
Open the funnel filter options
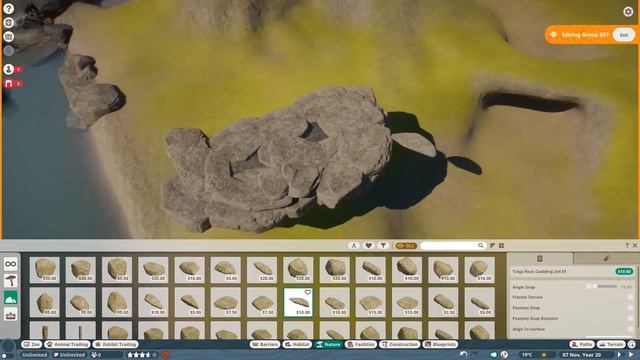(x=383, y=245)
